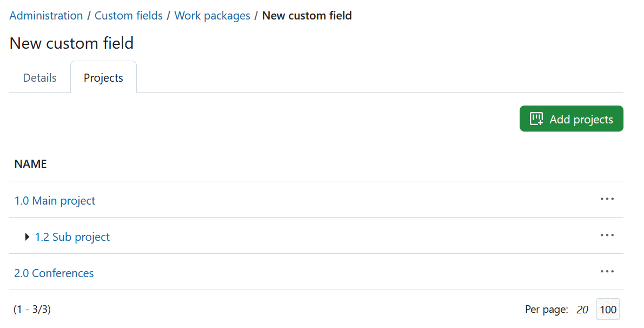View the 2.0 Conferences project

click(54, 273)
